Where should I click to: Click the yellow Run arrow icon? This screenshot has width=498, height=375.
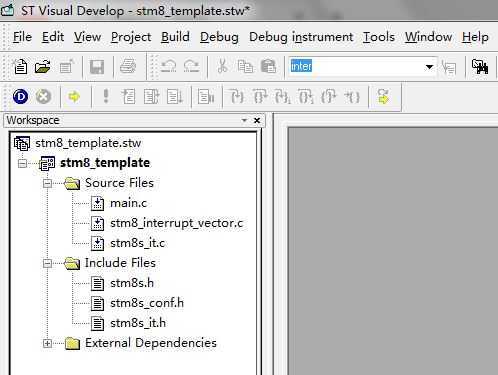click(74, 97)
